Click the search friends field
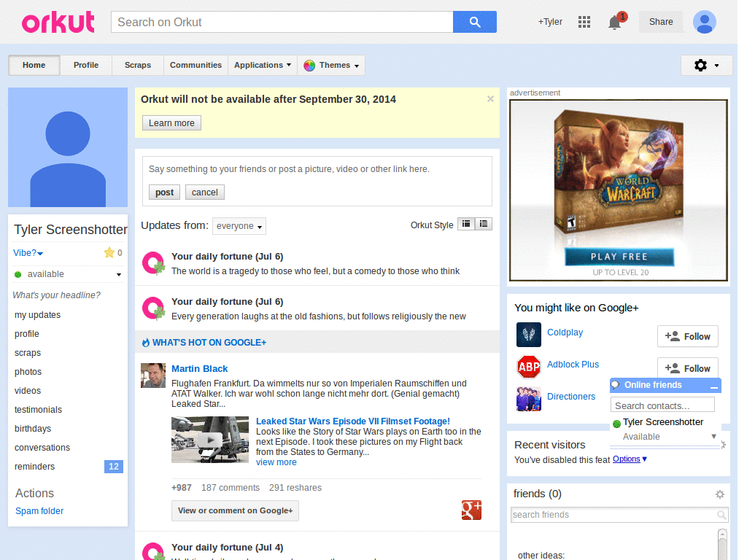Viewport: 747px width, 560px height. tap(619, 515)
